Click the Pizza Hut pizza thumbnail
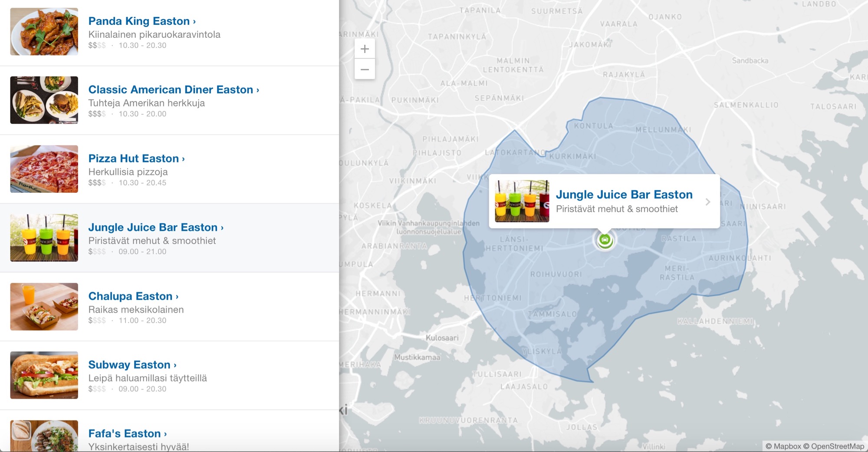The width and height of the screenshot is (868, 452). (44, 169)
